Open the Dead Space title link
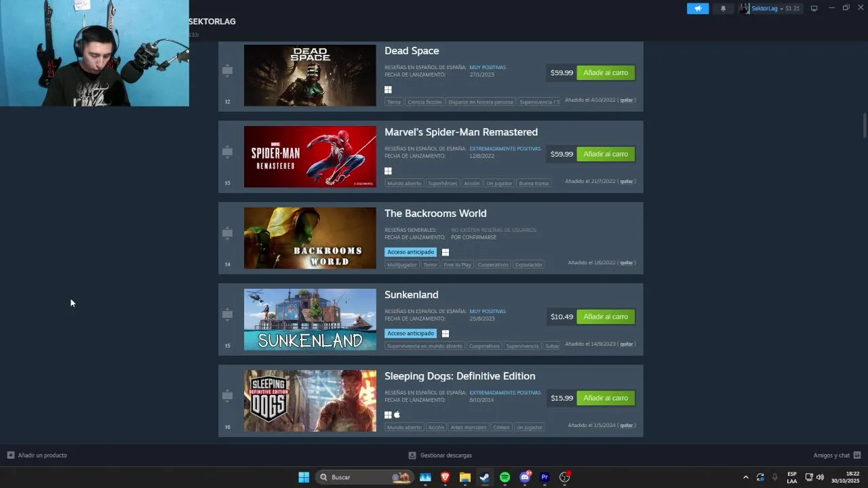868x488 pixels. coord(412,51)
